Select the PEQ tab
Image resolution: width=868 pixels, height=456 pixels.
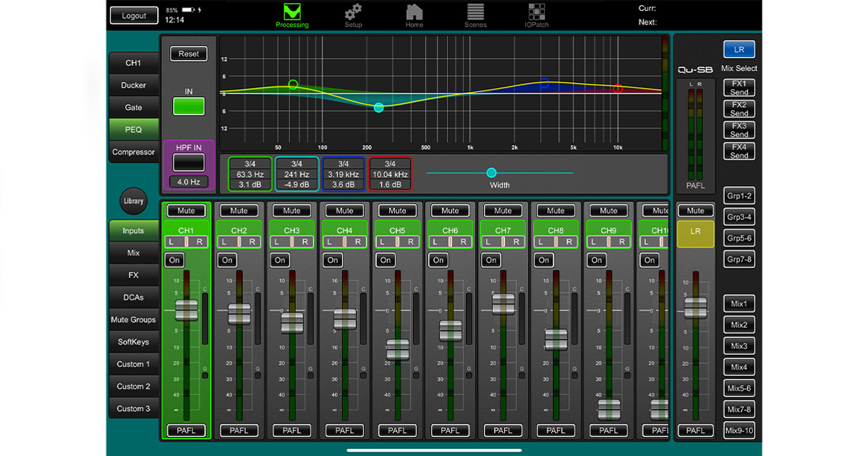pos(133,130)
